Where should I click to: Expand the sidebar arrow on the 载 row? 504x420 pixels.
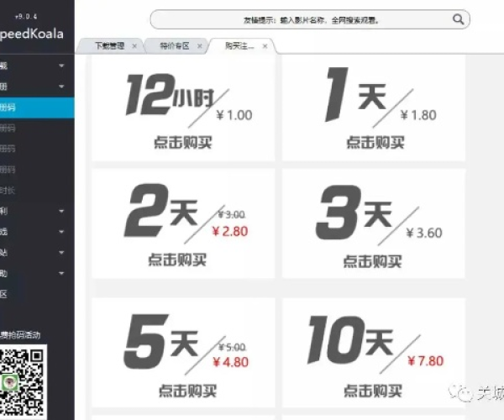click(61, 66)
